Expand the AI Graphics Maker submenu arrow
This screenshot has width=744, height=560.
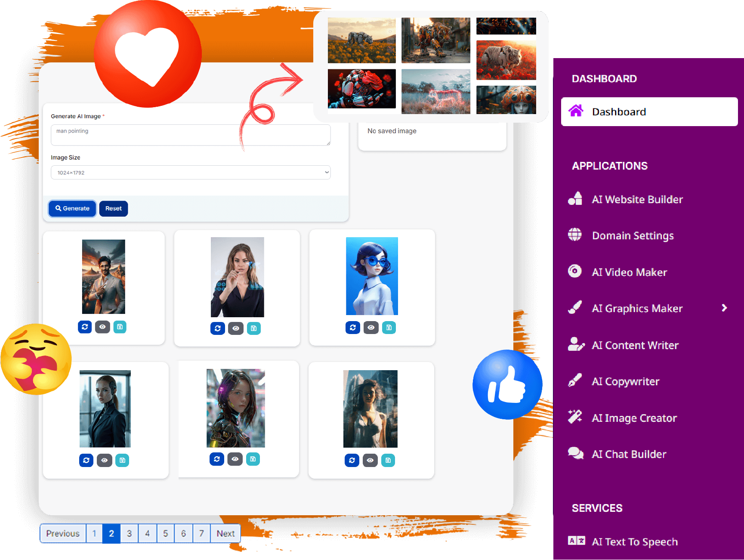point(724,308)
